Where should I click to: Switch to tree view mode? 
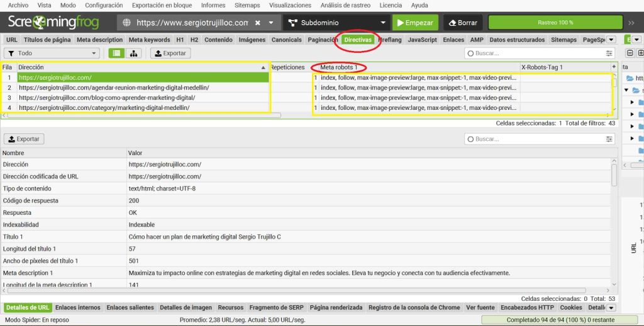(x=133, y=53)
